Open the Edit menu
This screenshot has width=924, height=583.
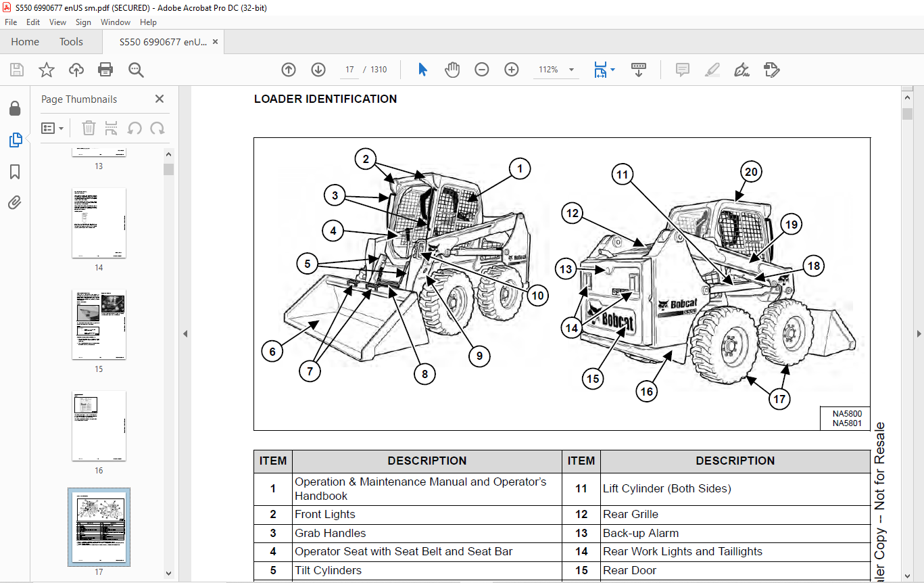(33, 22)
